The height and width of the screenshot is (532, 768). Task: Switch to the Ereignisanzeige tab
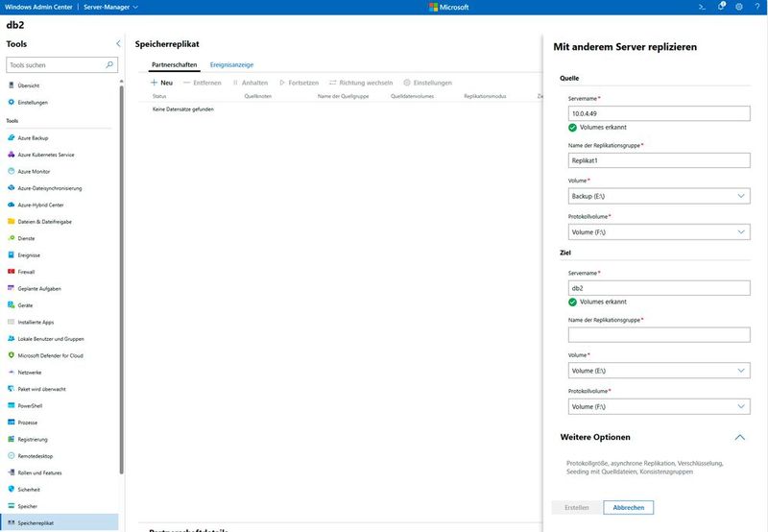tap(231, 64)
